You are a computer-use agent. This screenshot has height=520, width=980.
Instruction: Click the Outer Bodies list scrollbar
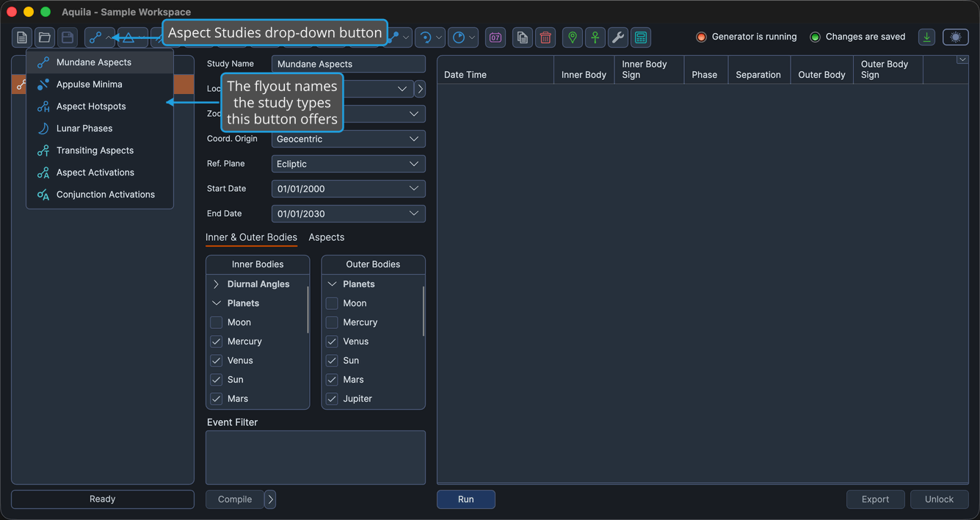click(423, 311)
